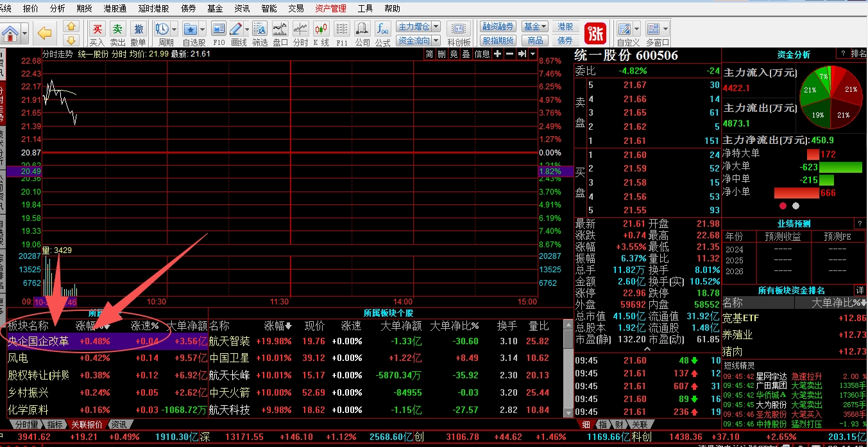Click the 融资融券 button

[498, 26]
